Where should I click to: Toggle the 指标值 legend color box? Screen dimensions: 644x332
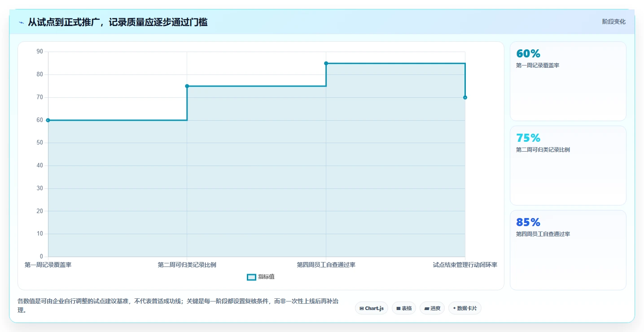coord(251,277)
